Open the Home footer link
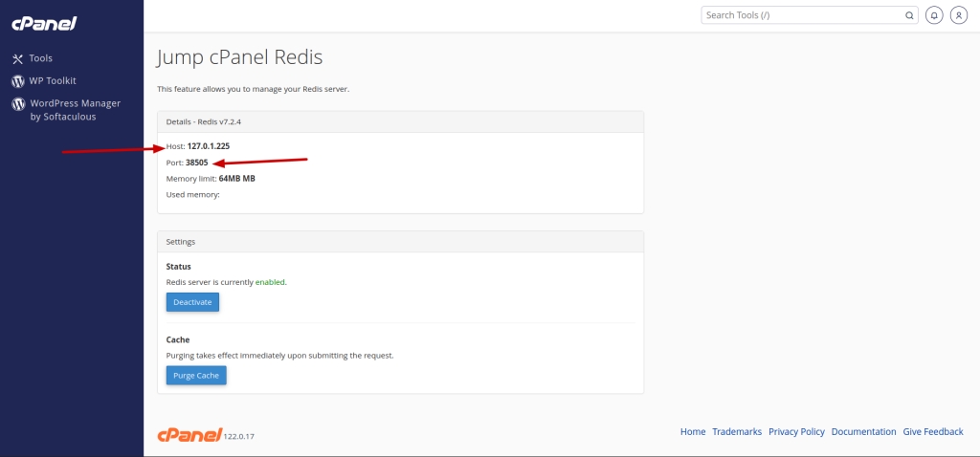This screenshot has width=980, height=457. pos(693,431)
